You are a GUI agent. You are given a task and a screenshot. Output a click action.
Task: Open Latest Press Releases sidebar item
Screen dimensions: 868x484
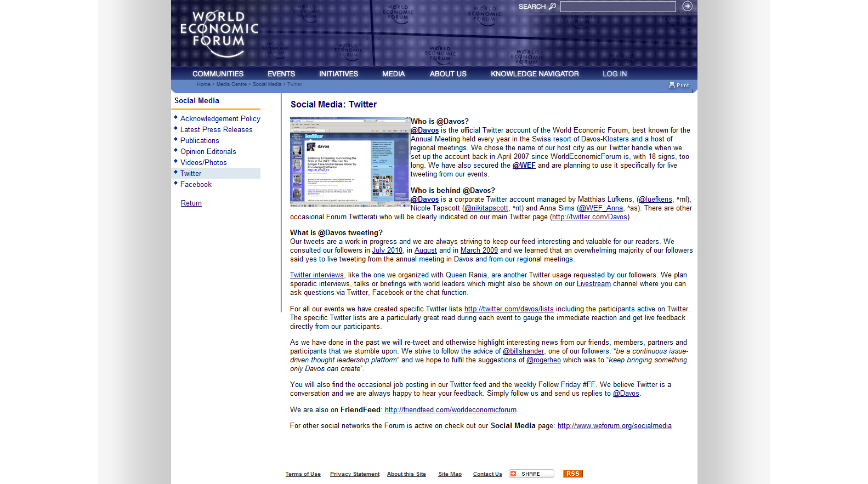click(x=217, y=129)
